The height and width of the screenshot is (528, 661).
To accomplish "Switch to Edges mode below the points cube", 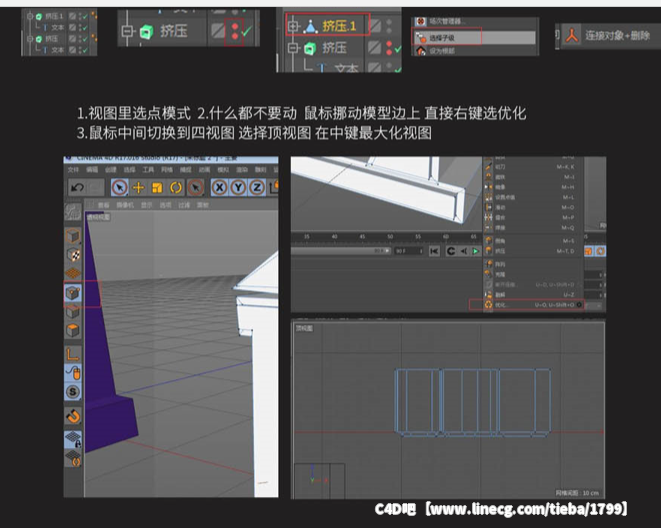I will [x=73, y=311].
